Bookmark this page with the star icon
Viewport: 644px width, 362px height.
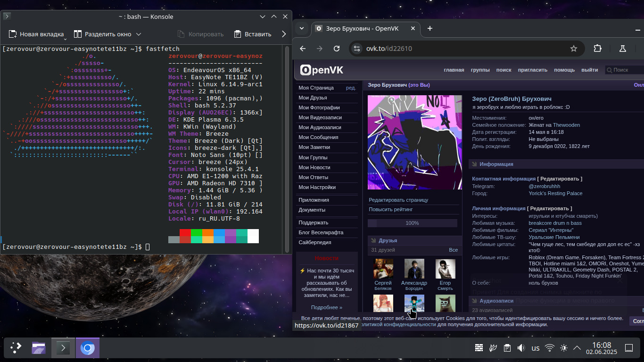tap(573, 49)
